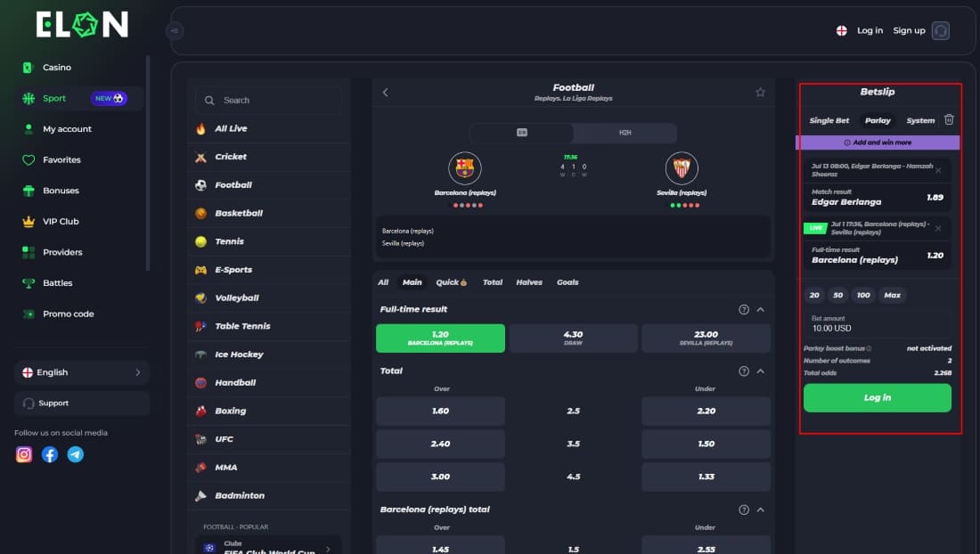The width and height of the screenshot is (980, 554).
Task: Open the Bonuses gift icon
Action: click(x=29, y=191)
